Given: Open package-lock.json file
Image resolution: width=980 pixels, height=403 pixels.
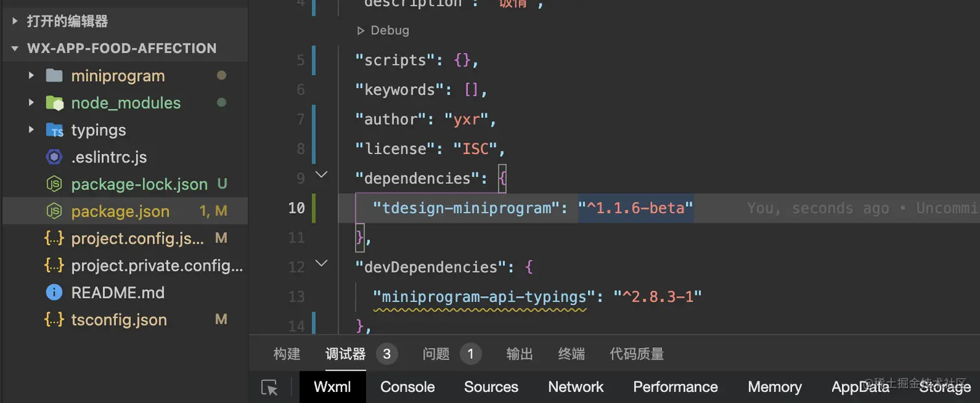Looking at the screenshot, I should (139, 184).
